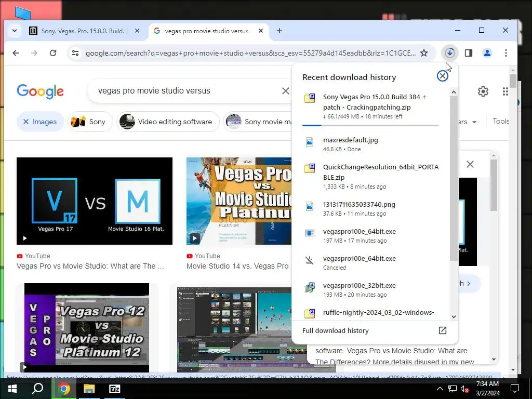Close the Recent download history popup
532x399 pixels.
(x=443, y=76)
